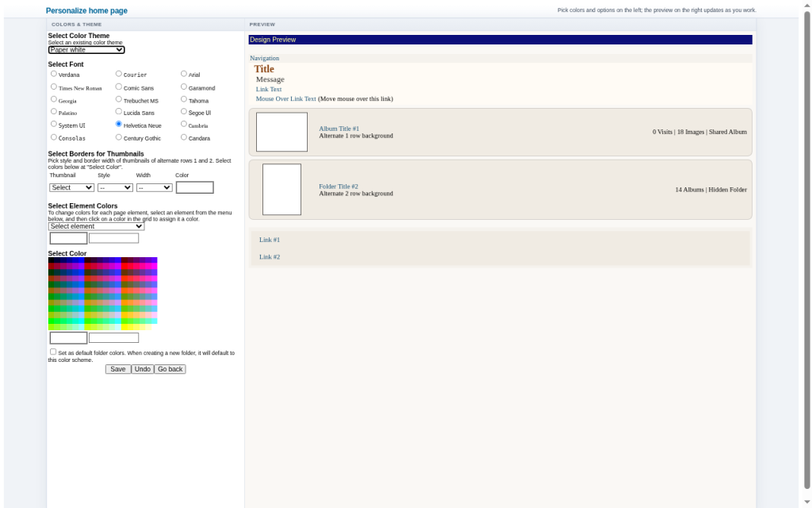812x508 pixels.
Task: Click the Save button
Action: pos(118,369)
